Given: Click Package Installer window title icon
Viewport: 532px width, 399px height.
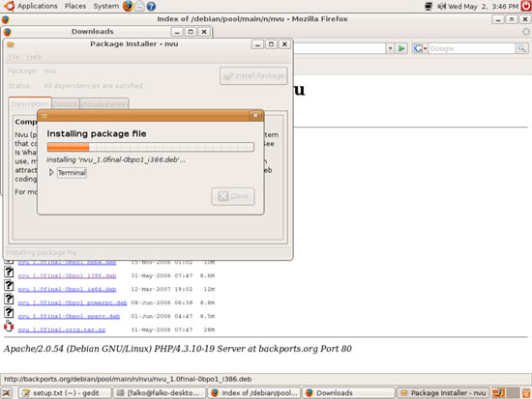Looking at the screenshot, I should point(11,44).
